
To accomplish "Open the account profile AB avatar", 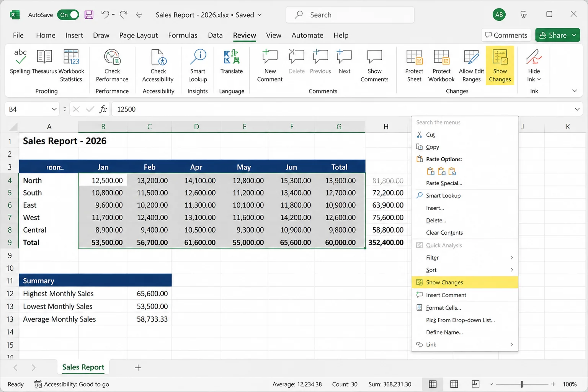I will click(x=499, y=15).
